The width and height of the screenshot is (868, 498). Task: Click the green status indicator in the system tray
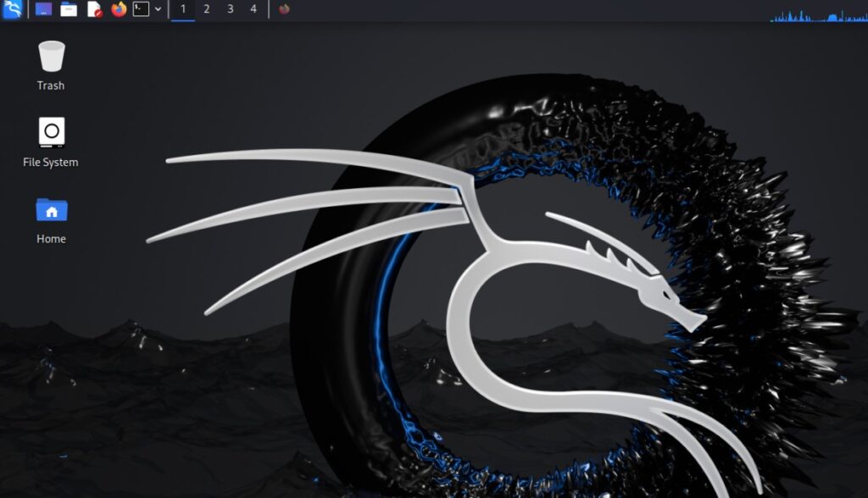click(771, 20)
